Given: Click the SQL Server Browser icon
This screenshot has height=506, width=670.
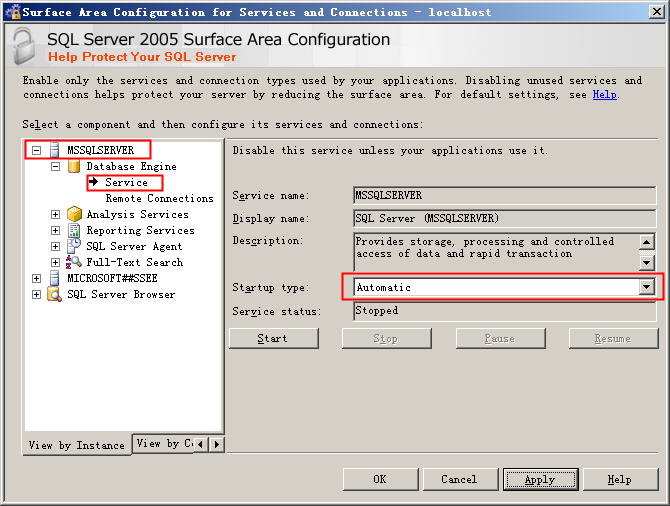Looking at the screenshot, I should click(x=54, y=294).
